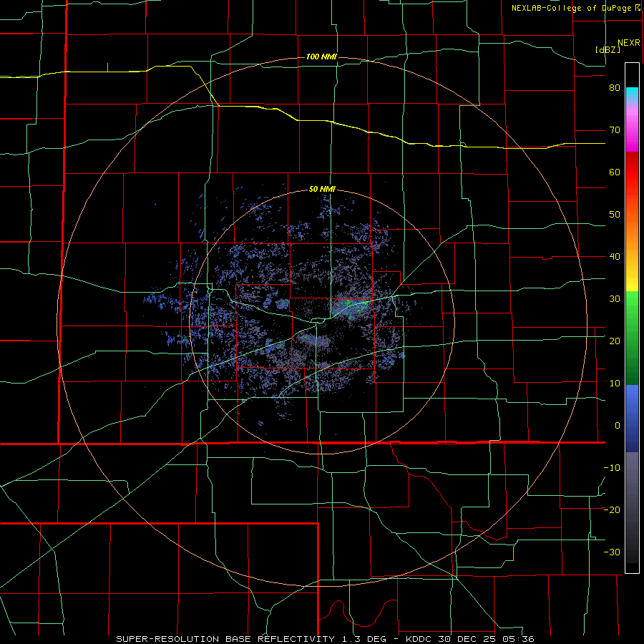Click the 0 value on the dBZ scale
This screenshot has width=644, height=644.
point(618,426)
